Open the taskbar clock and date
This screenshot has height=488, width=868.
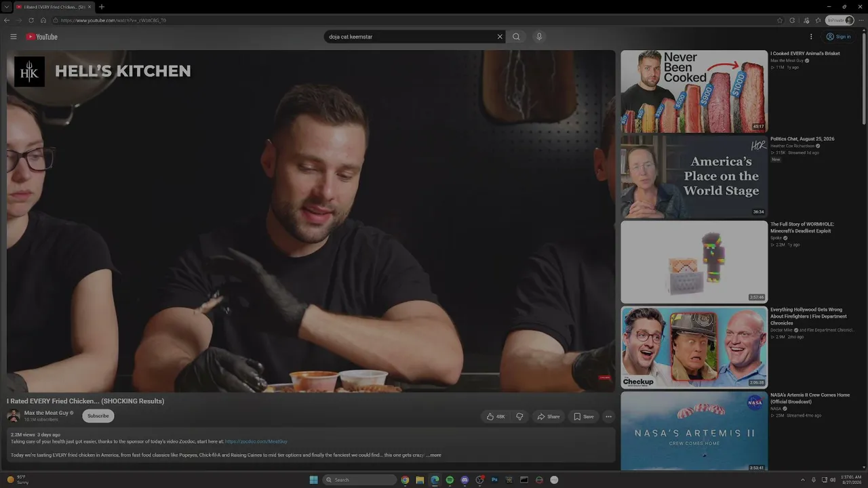point(851,480)
